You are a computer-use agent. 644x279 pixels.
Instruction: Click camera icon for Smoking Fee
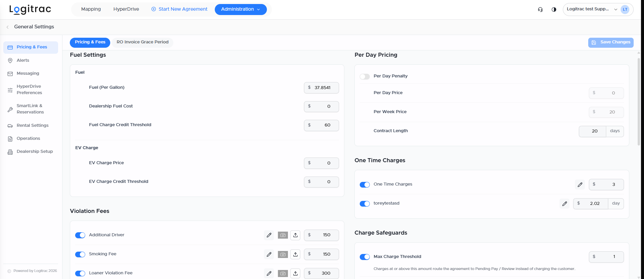(283, 254)
